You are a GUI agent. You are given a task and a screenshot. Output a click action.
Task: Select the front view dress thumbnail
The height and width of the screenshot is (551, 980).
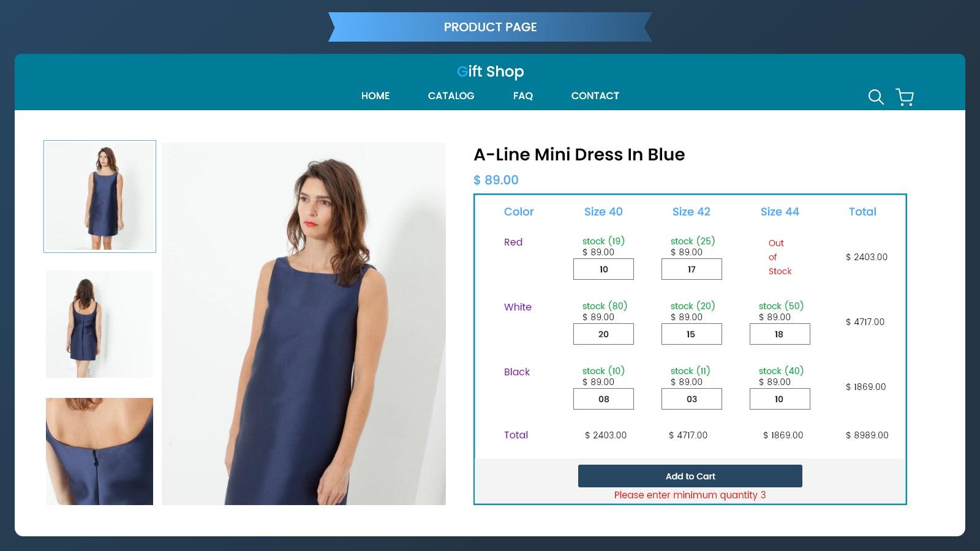click(x=100, y=197)
